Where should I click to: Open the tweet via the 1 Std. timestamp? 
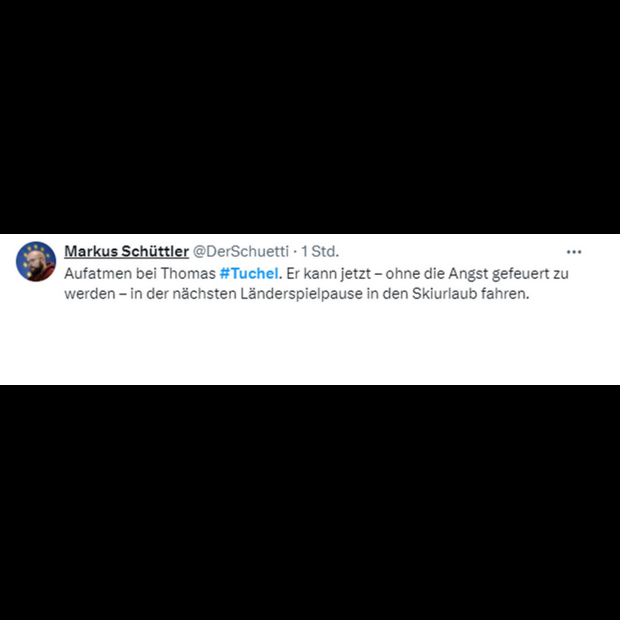pyautogui.click(x=320, y=251)
